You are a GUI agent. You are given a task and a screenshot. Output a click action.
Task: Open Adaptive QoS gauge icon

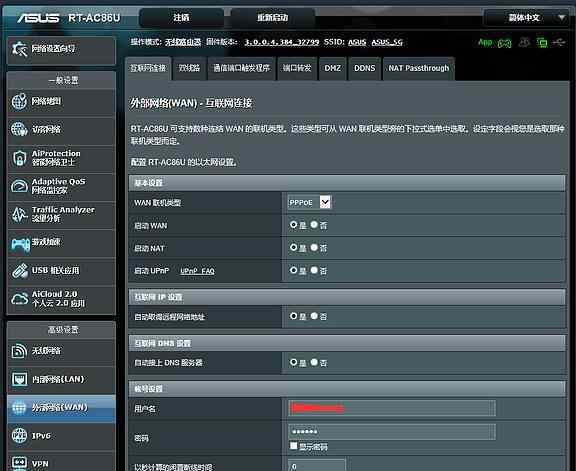coord(19,186)
